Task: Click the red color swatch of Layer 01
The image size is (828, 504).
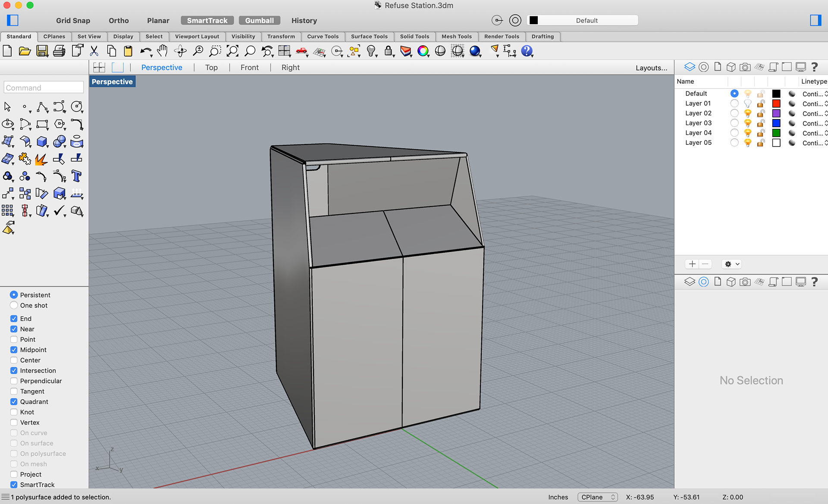Action: [x=776, y=103]
